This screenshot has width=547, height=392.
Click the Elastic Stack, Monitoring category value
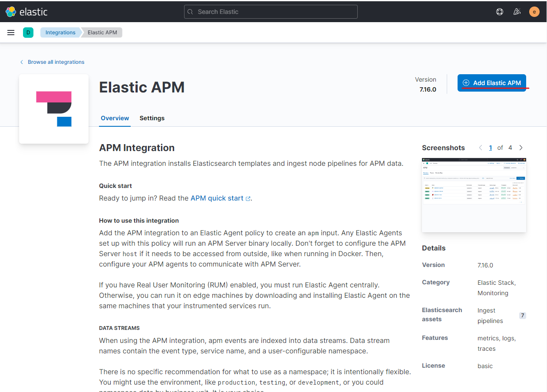[x=497, y=288]
